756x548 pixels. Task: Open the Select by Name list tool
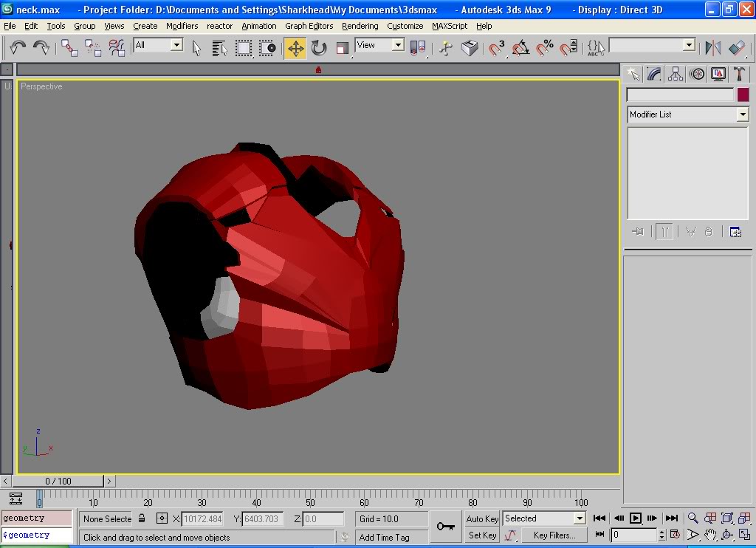point(219,49)
